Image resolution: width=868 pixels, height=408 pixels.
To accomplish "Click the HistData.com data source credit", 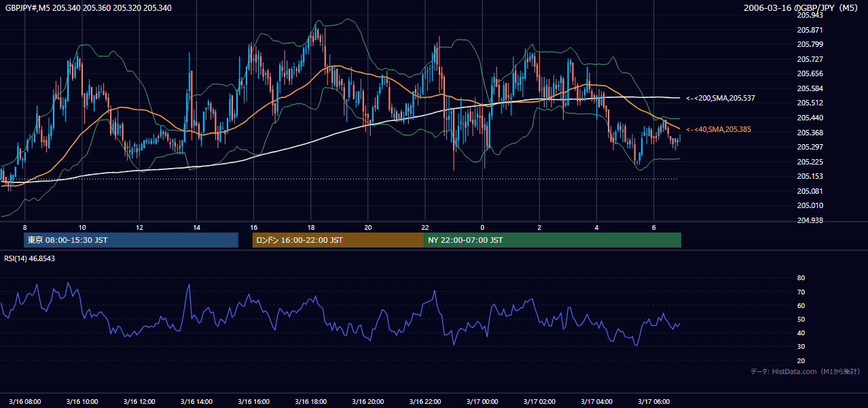I will point(806,371).
